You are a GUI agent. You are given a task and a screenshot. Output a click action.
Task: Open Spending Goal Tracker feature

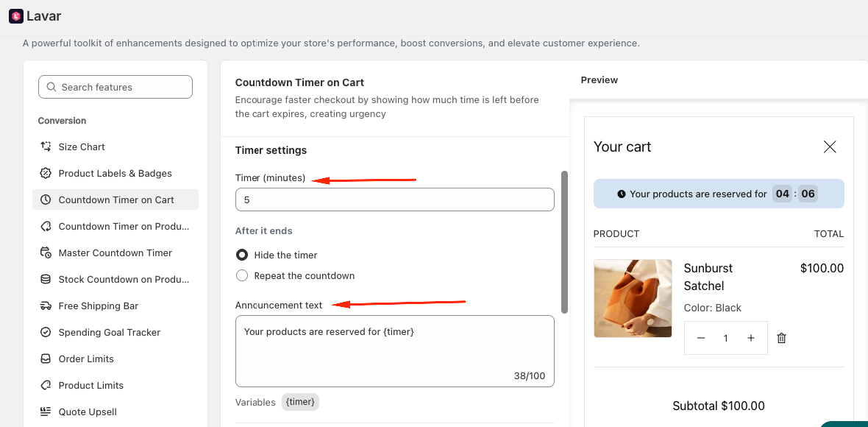click(115, 332)
